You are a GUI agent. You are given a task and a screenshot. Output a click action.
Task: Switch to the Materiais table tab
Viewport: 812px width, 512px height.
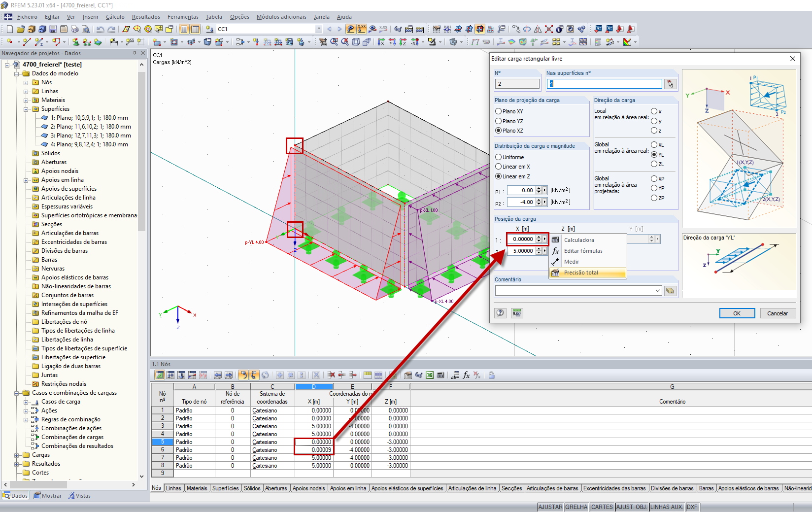point(197,488)
